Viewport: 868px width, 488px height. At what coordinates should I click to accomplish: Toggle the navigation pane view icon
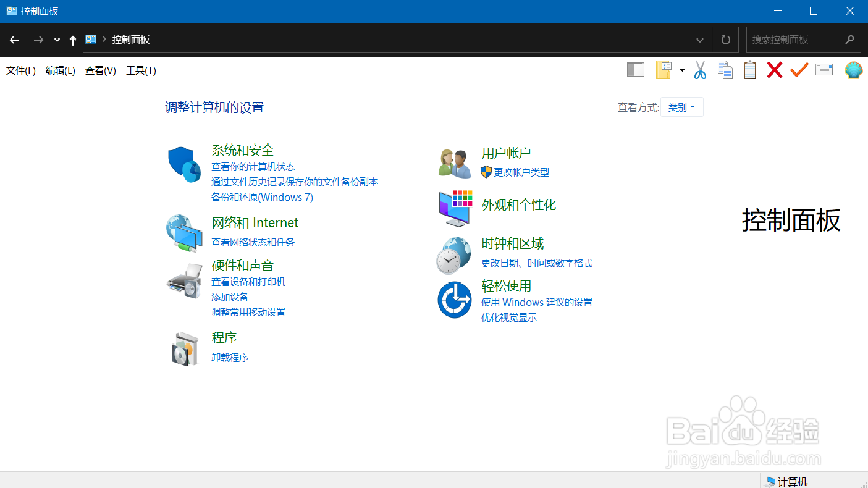(x=635, y=70)
